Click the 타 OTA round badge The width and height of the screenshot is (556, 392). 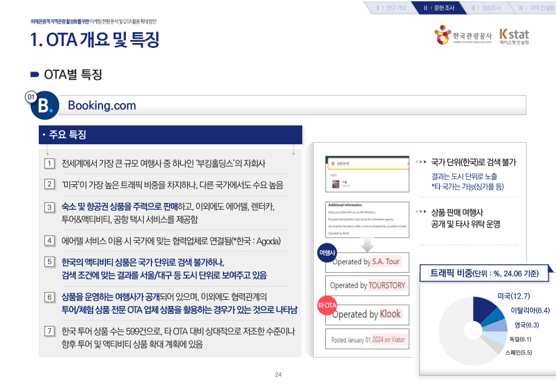pos(327,305)
